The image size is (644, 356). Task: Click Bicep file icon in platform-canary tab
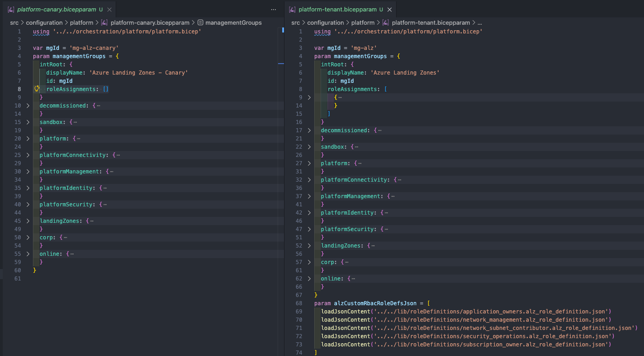click(11, 9)
